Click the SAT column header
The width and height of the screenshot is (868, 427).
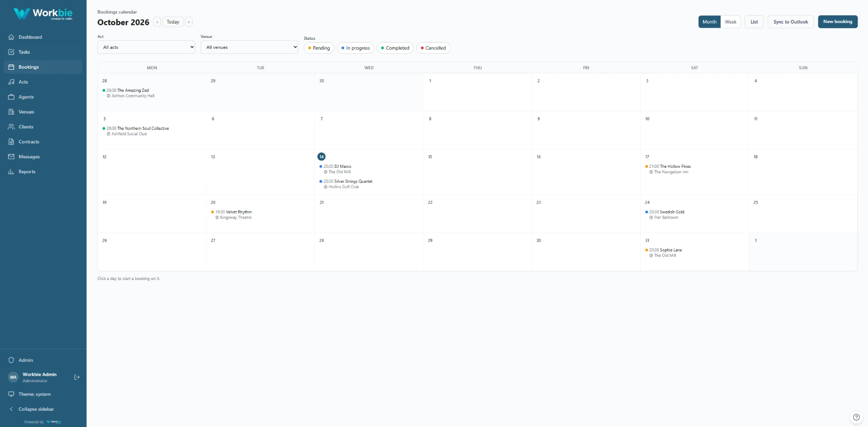(x=694, y=68)
